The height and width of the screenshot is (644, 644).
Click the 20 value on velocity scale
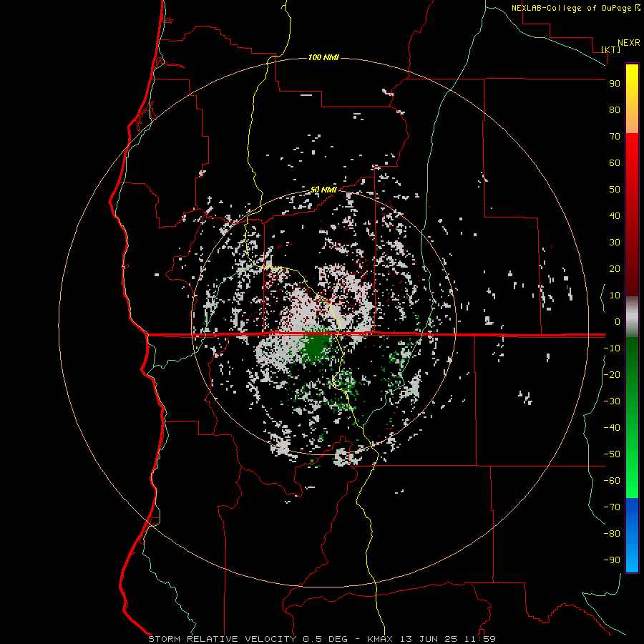(615, 269)
